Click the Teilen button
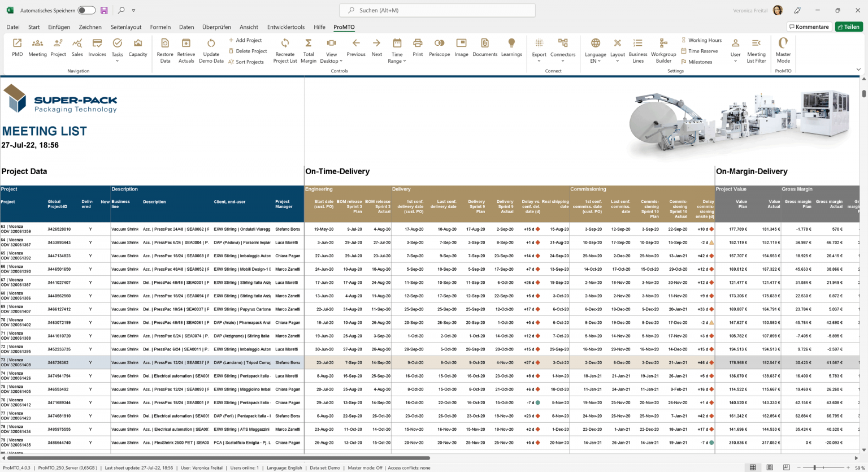The image size is (868, 472). [849, 27]
